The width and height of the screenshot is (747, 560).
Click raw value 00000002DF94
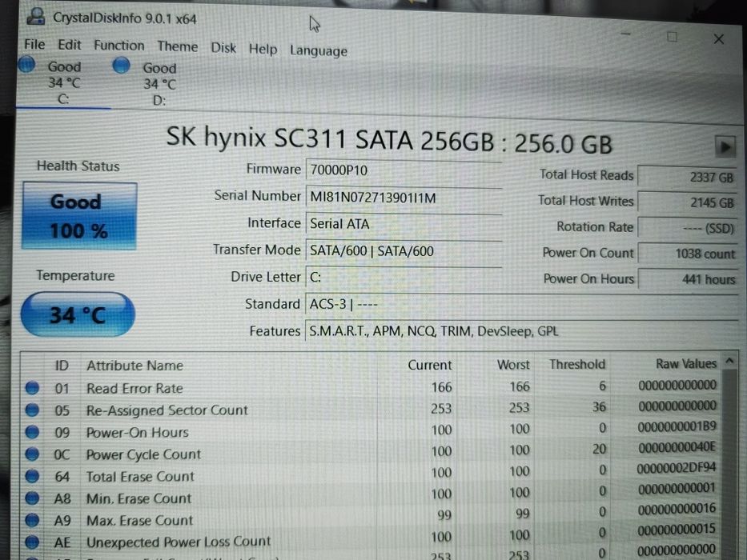[676, 468]
